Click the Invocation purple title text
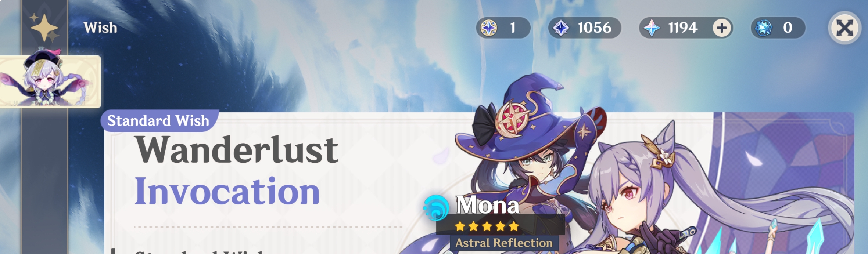Image resolution: width=868 pixels, height=254 pixels. 227,191
